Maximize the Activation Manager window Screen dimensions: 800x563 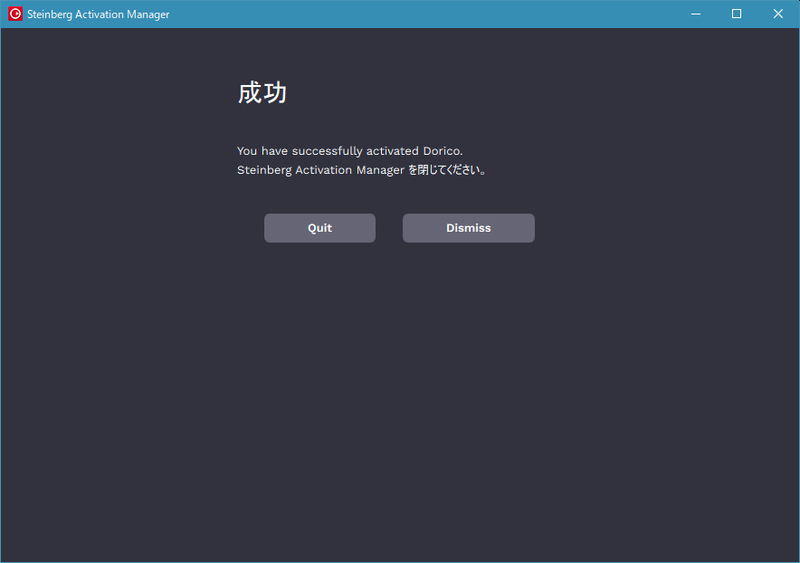[736, 14]
